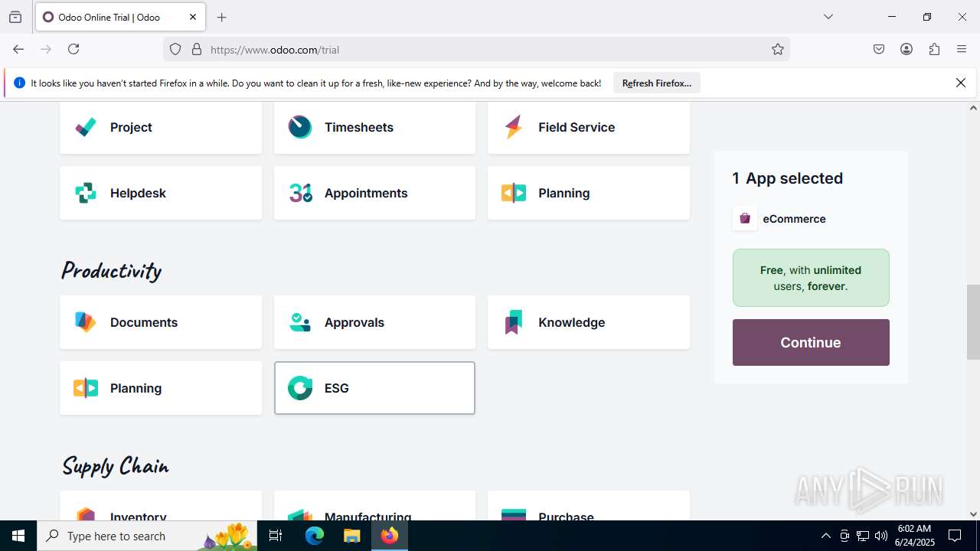This screenshot has height=551, width=980.
Task: Dismiss the Firefox notification bar
Action: coord(961,83)
